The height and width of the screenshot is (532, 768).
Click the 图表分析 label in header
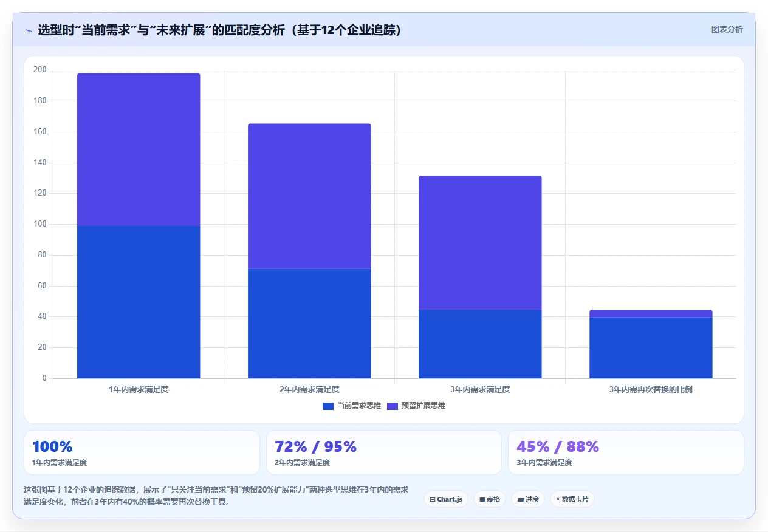coord(727,29)
